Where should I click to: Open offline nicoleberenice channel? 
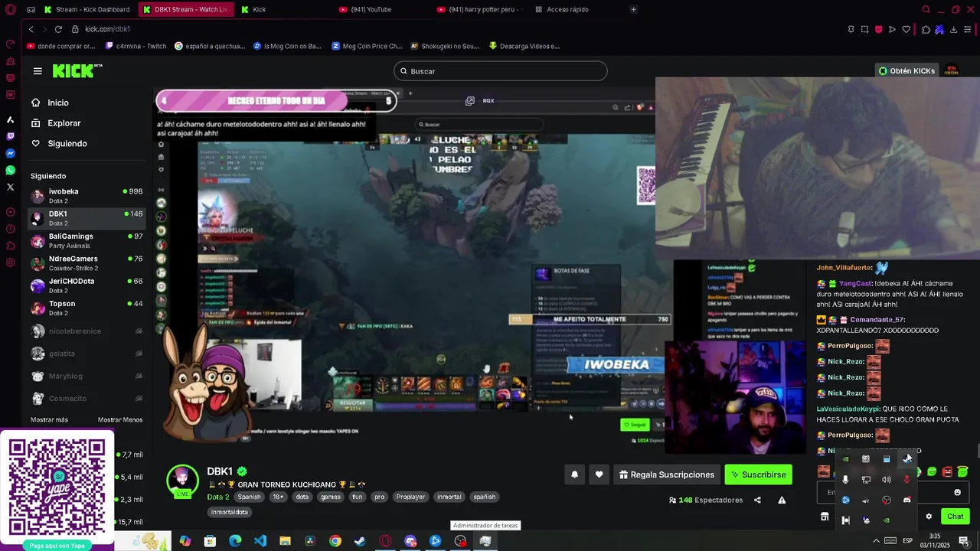tap(87, 331)
